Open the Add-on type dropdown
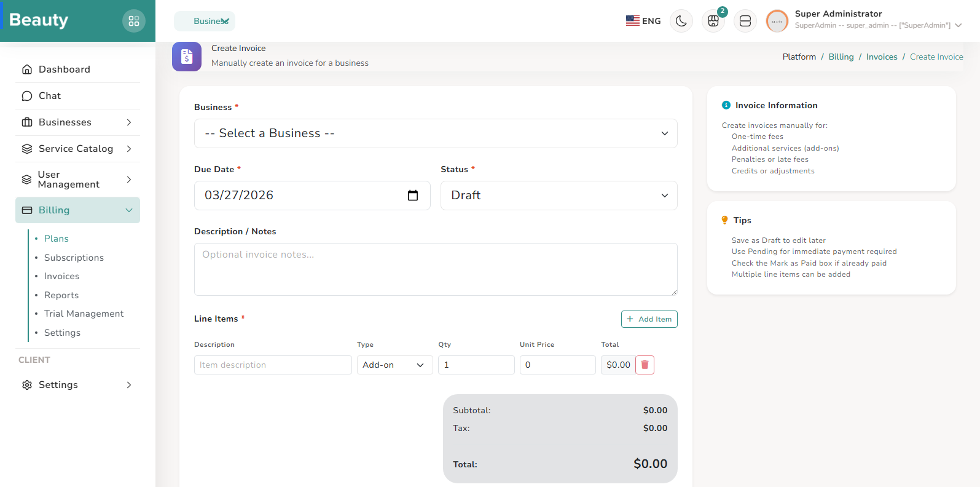The width and height of the screenshot is (980, 487). coord(395,365)
